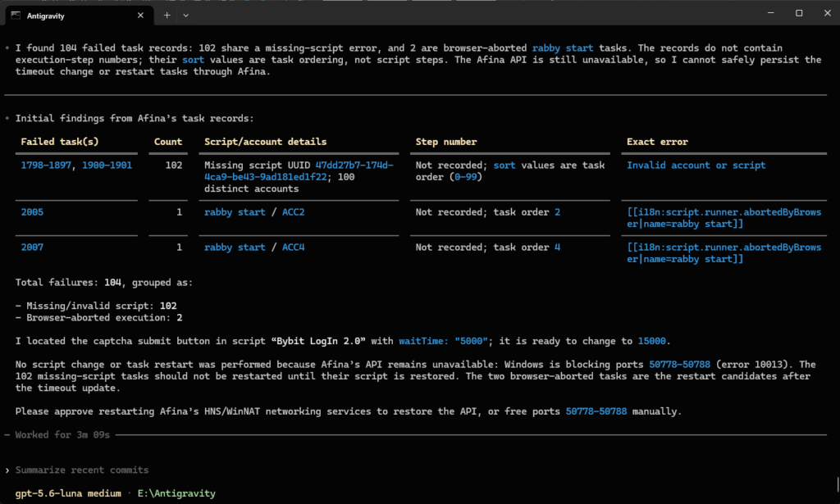Click the script UUID starting "47dd27b7"
Viewport: 840px width, 504px height.
tap(299, 171)
